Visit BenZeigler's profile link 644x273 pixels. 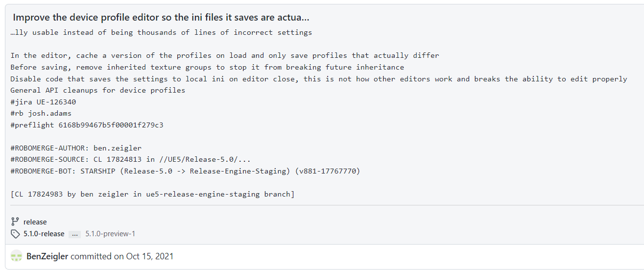click(x=48, y=256)
